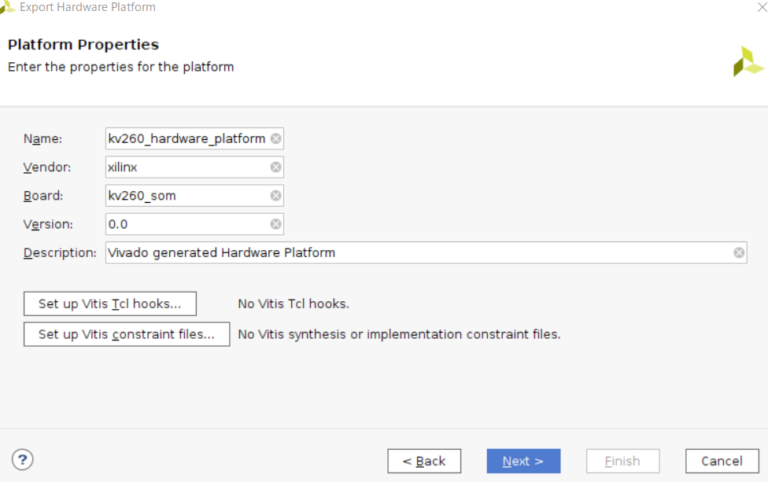Screen dimensions: 768x482
Task: Click the Xilinx logo in the header
Action: coord(747,62)
